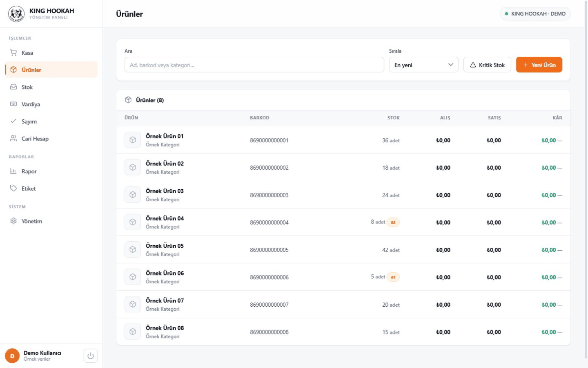Filter by Kritik Stok button
The height and width of the screenshot is (368, 588).
coord(487,65)
